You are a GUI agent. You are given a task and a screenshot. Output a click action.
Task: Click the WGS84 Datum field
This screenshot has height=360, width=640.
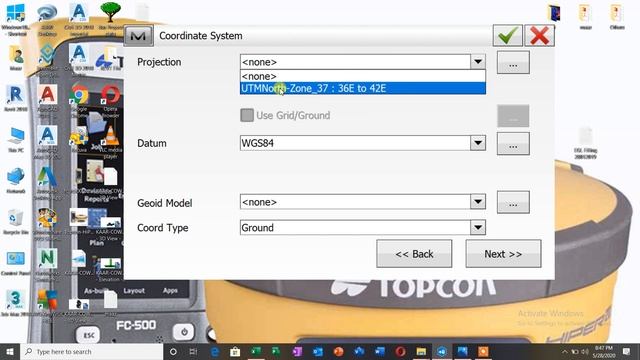click(x=355, y=143)
